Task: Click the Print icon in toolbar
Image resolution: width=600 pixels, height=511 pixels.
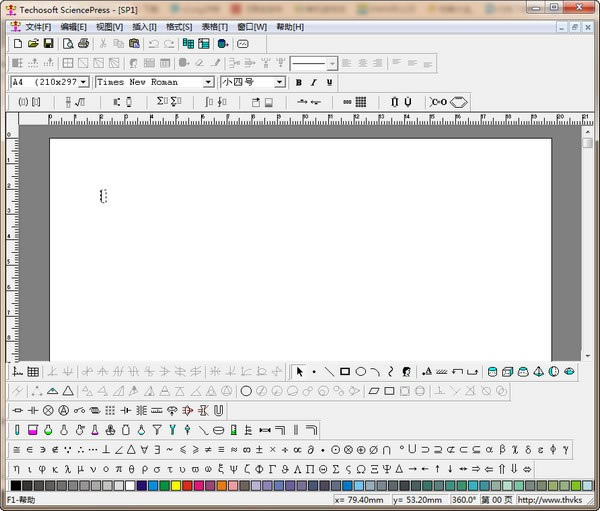Action: [x=83, y=44]
